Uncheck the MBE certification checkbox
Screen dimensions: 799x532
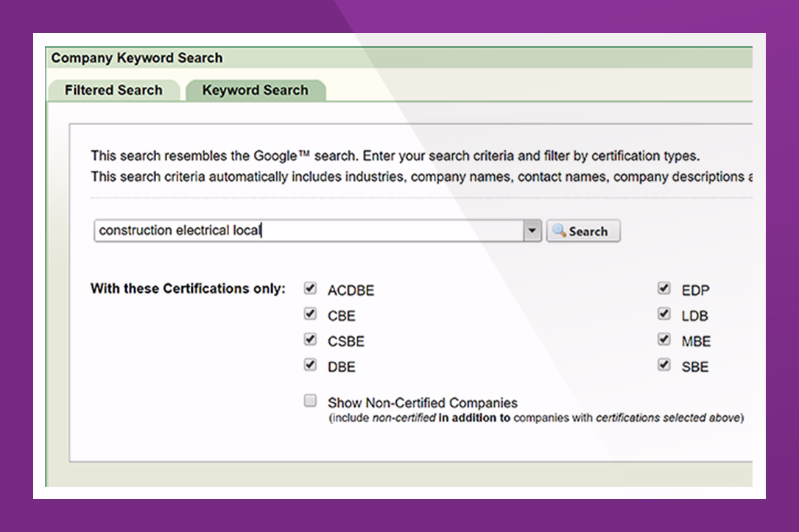(664, 339)
